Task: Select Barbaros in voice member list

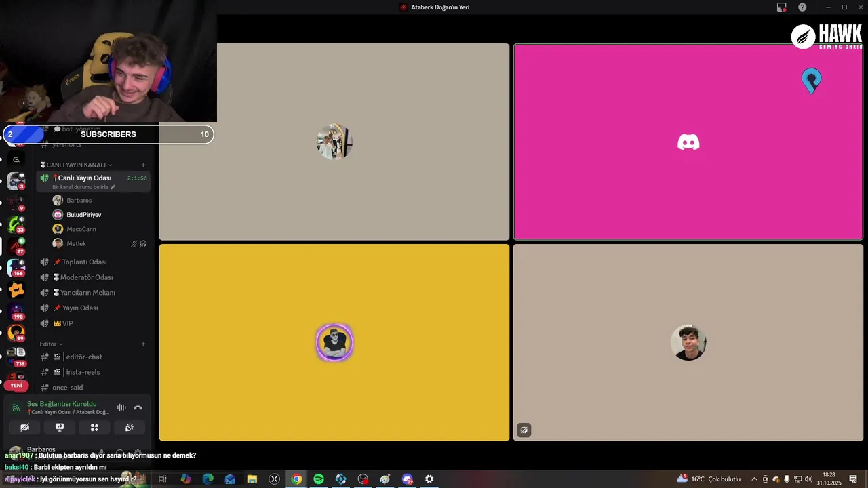Action: point(100,201)
